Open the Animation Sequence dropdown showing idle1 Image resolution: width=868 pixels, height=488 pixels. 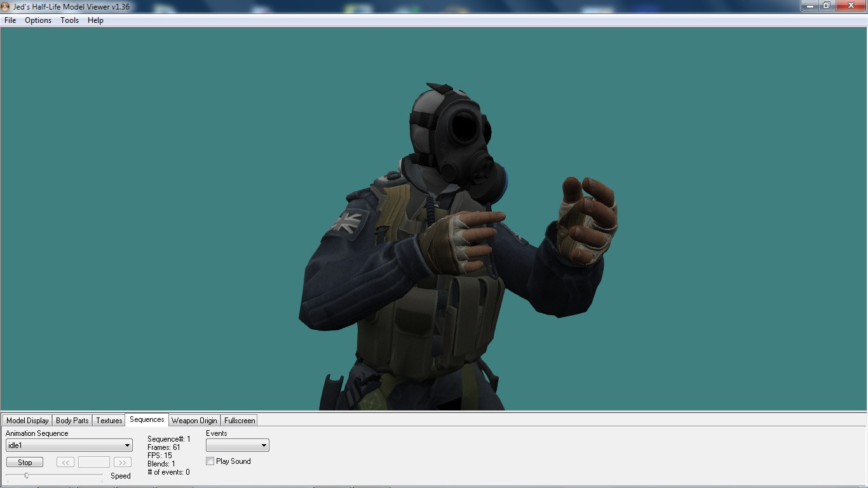pos(126,445)
